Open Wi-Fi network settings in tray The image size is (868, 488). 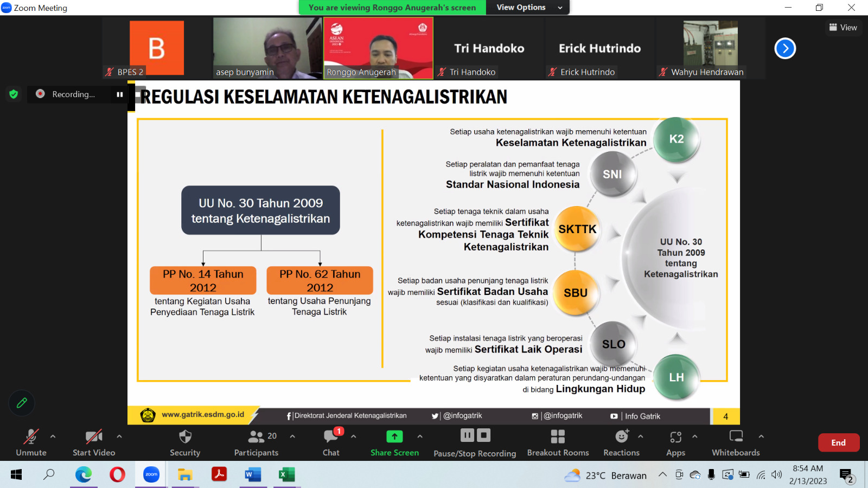pyautogui.click(x=761, y=475)
